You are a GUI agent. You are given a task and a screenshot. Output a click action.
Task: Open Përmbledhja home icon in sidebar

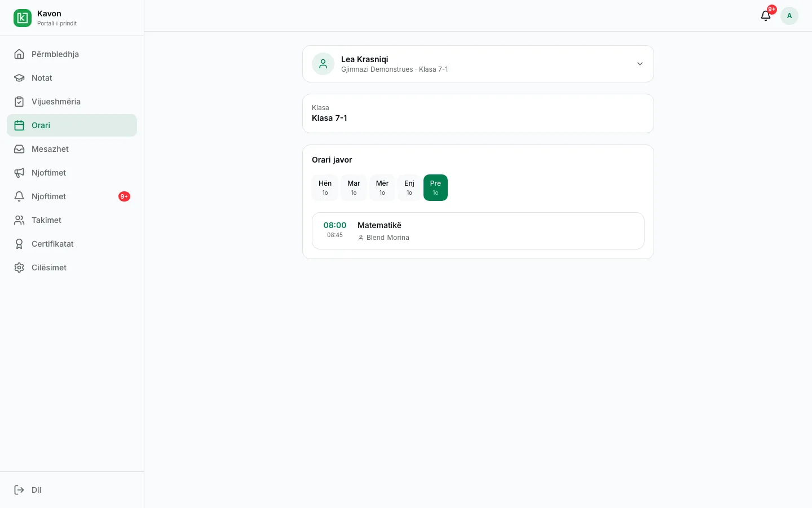pyautogui.click(x=19, y=54)
